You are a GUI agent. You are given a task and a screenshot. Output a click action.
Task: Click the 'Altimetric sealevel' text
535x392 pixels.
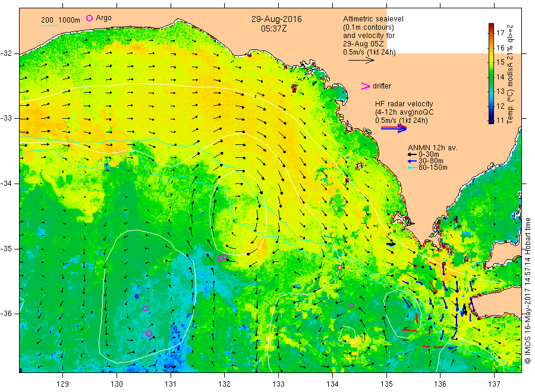tap(373, 19)
